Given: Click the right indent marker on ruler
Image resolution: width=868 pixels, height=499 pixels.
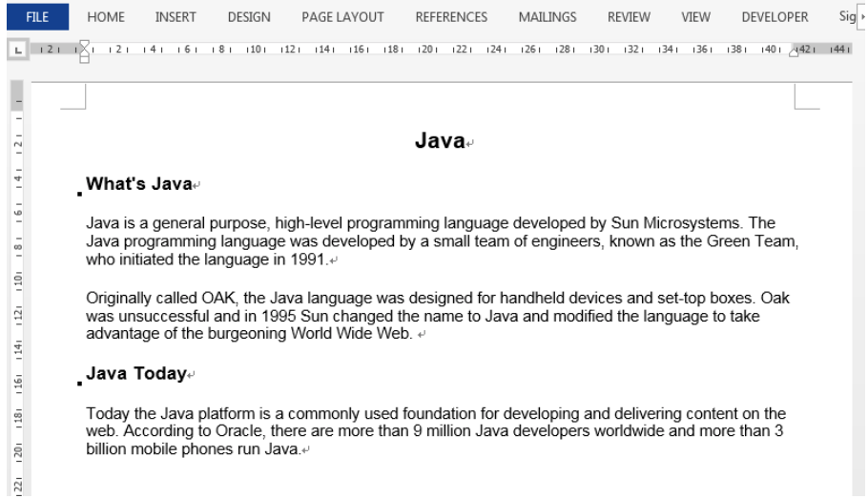Looking at the screenshot, I should point(794,52).
